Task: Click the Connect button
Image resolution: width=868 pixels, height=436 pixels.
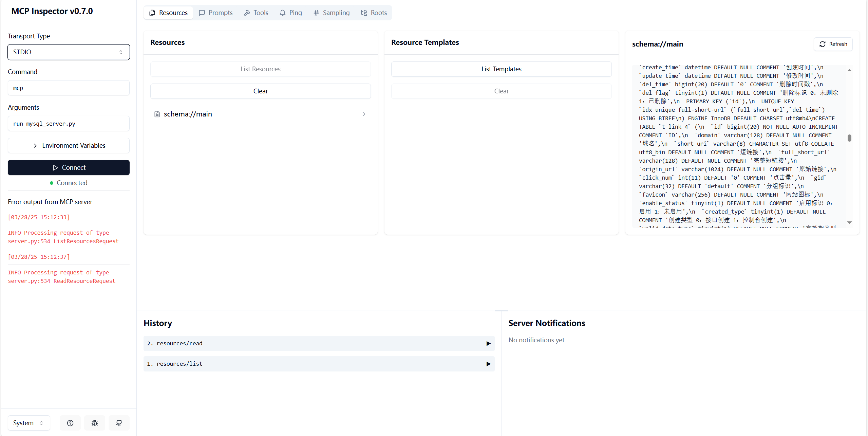Action: tap(69, 167)
